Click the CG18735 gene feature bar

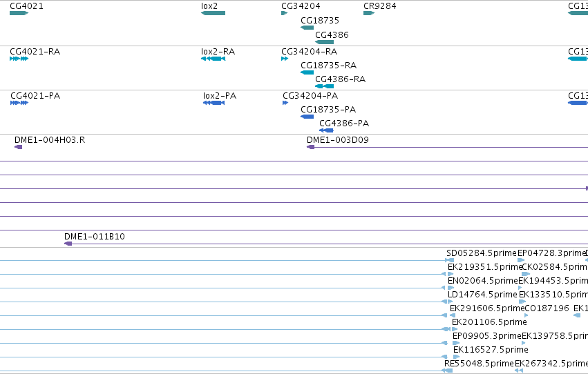click(307, 28)
